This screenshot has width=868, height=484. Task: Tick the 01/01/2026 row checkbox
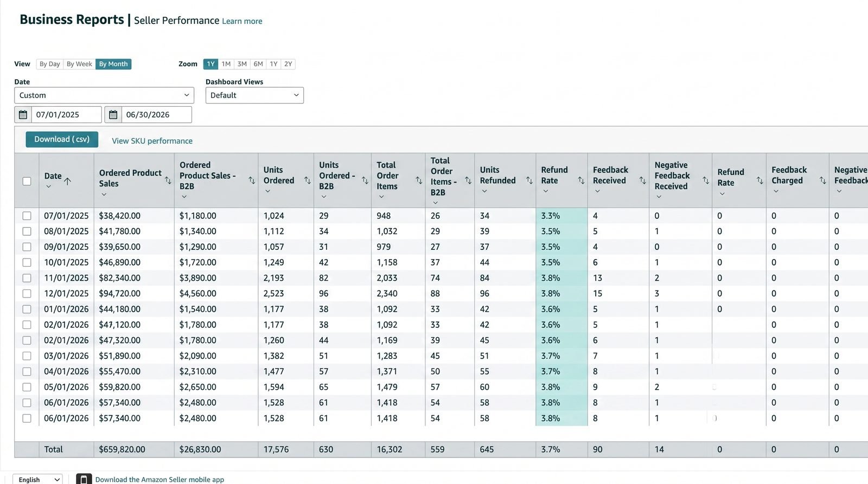[x=27, y=309]
